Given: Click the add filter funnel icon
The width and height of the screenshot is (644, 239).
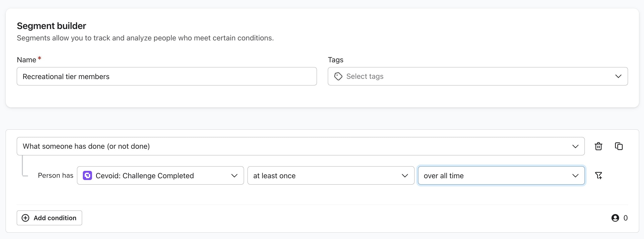Looking at the screenshot, I should pos(599,175).
